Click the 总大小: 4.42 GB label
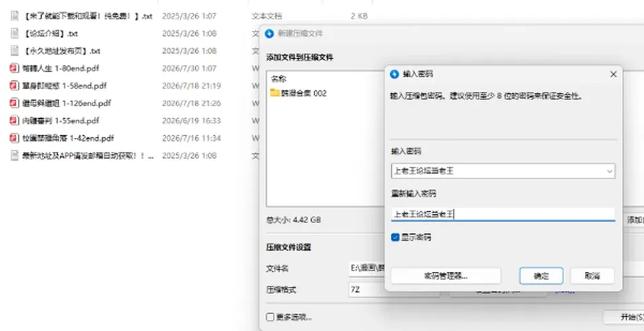 tap(294, 220)
